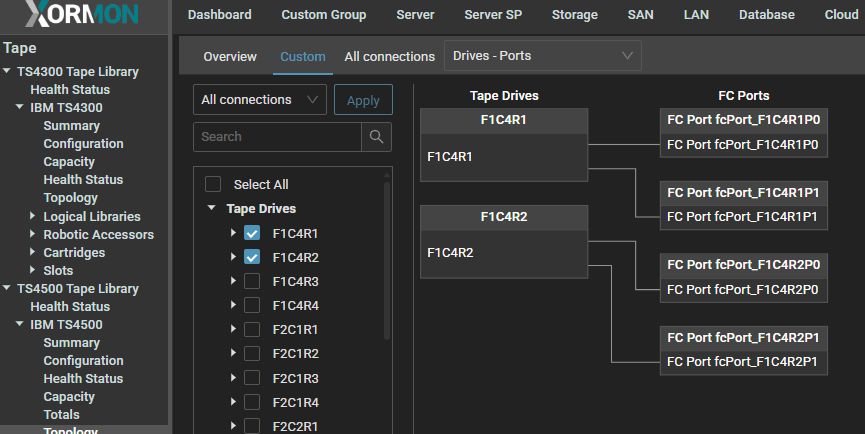This screenshot has height=434, width=865.
Task: Click the search magnifier icon
Action: pos(376,137)
